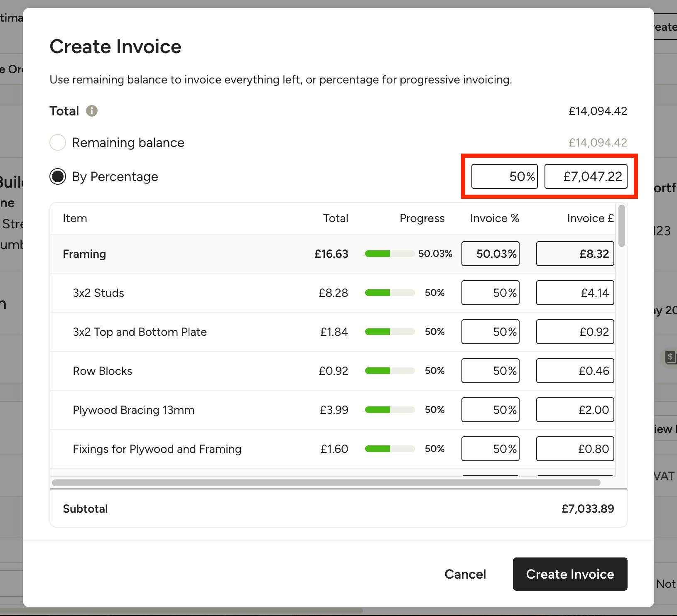Screen dimensions: 677x616
Task: Click the dollar icon in background page
Action: click(x=670, y=357)
